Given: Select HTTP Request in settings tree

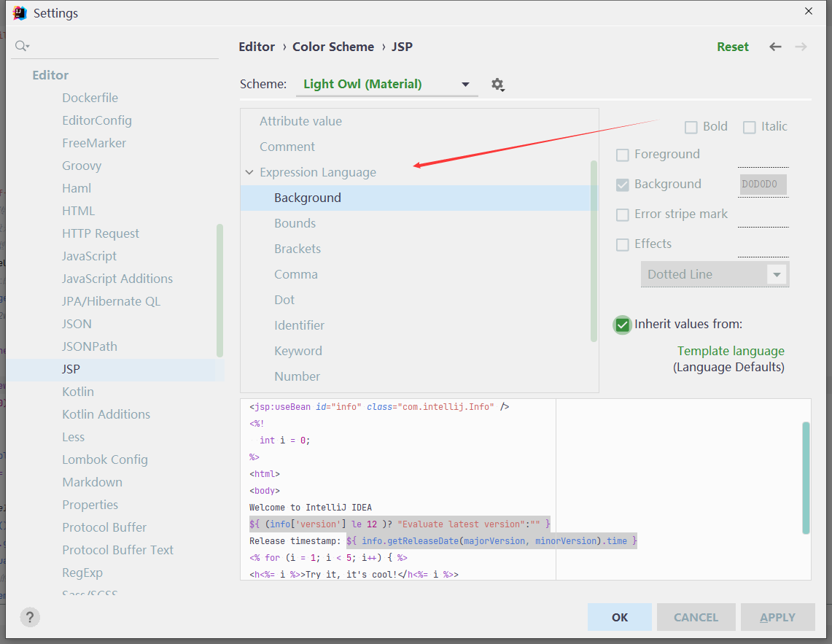Looking at the screenshot, I should coord(101,233).
